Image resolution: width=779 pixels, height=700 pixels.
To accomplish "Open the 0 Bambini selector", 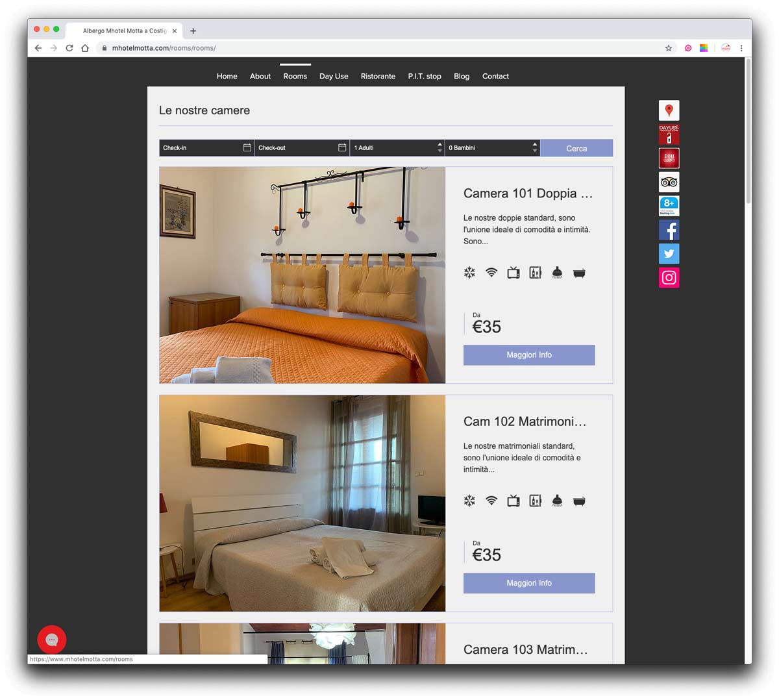I will [x=492, y=147].
